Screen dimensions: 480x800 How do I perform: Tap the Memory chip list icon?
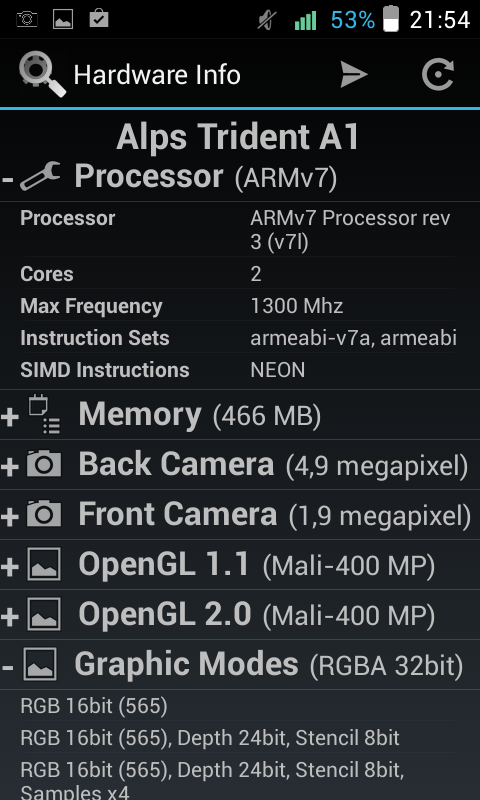click(44, 414)
